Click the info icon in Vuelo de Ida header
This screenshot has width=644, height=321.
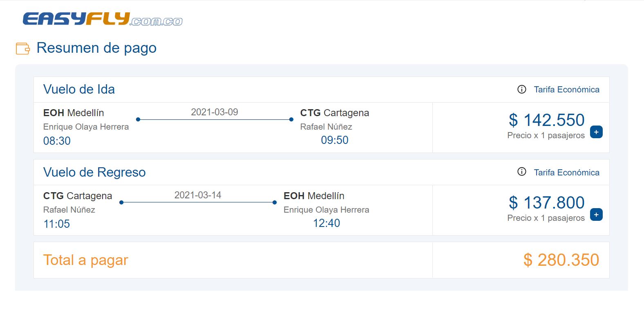(x=522, y=89)
